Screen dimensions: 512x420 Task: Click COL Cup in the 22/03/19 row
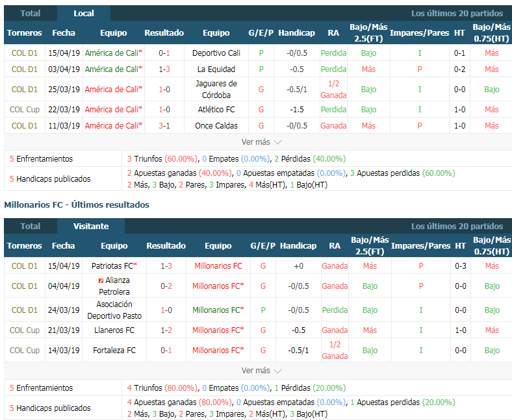click(25, 109)
